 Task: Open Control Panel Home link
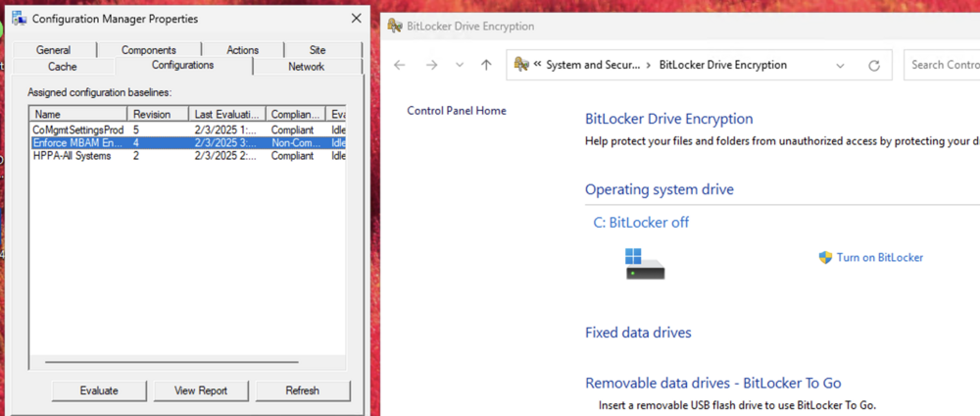pyautogui.click(x=457, y=111)
